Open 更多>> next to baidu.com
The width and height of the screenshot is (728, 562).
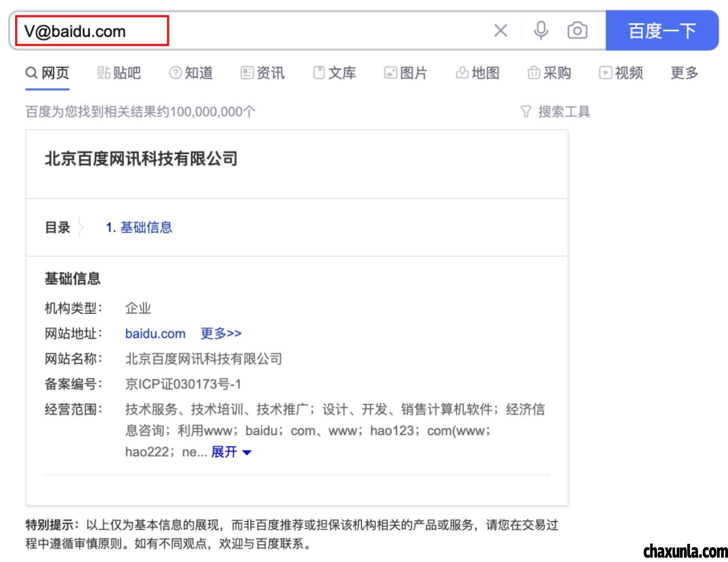[220, 333]
